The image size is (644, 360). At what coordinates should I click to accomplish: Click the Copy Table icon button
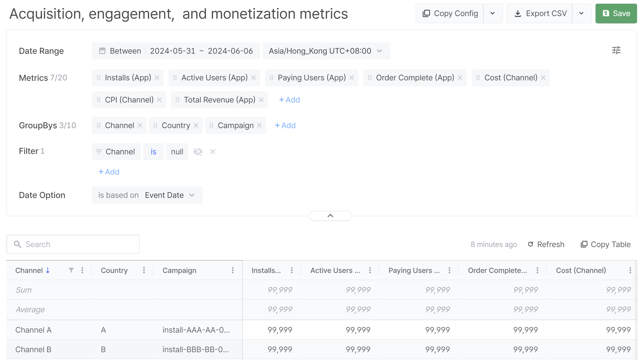tap(584, 244)
